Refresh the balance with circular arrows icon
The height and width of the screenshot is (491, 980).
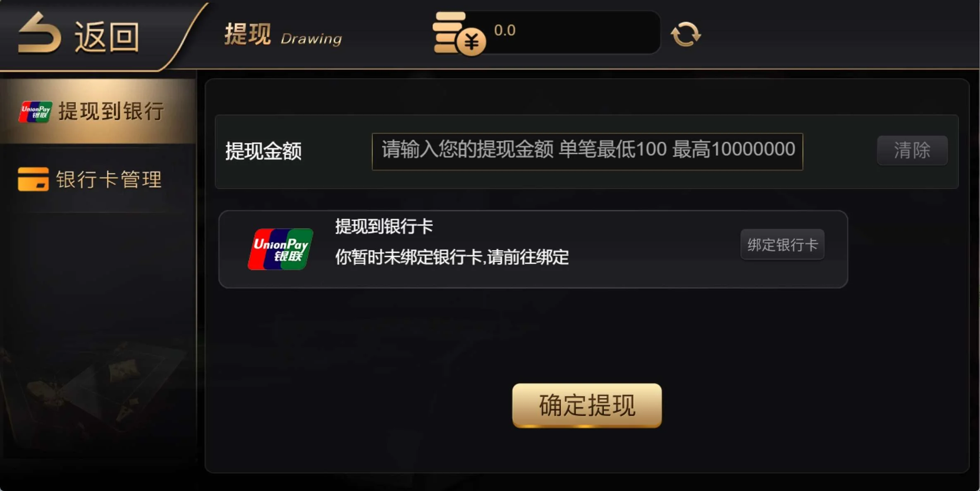686,34
